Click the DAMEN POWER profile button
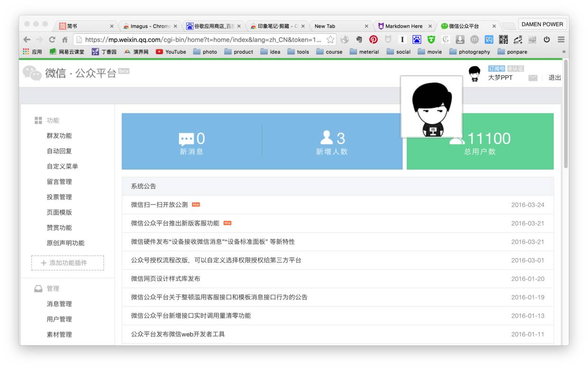The width and height of the screenshot is (588, 368). point(542,24)
